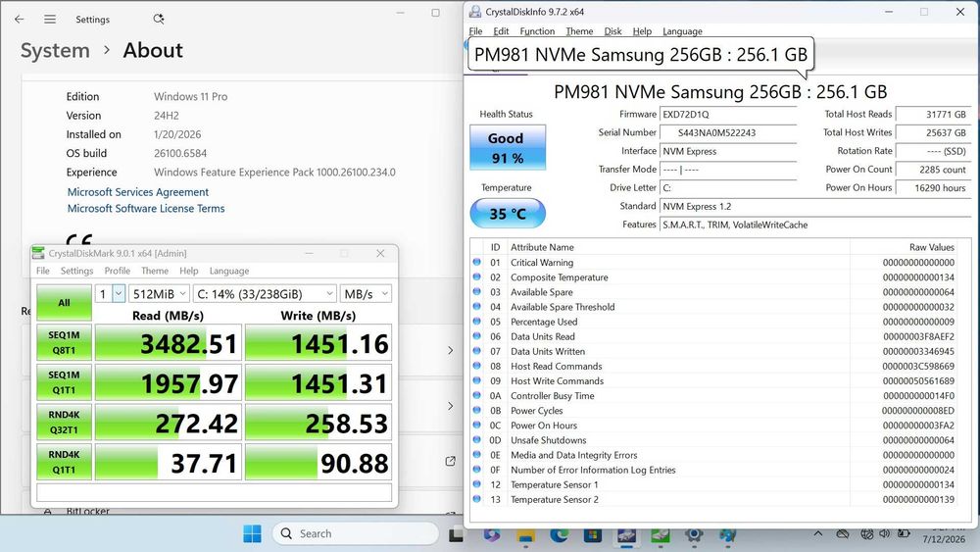Click external link icon in Settings window
This screenshot has width=980, height=552.
point(450,461)
